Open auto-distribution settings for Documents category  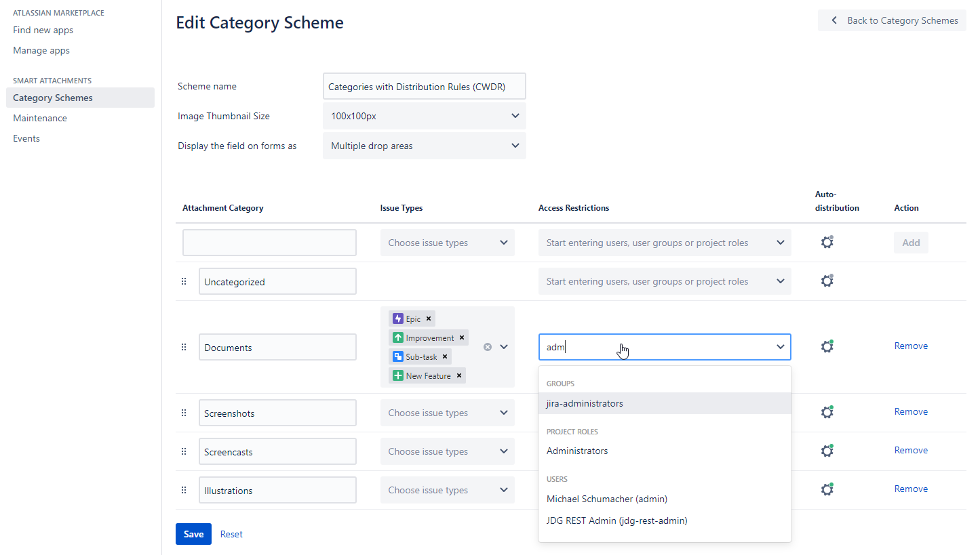click(827, 346)
